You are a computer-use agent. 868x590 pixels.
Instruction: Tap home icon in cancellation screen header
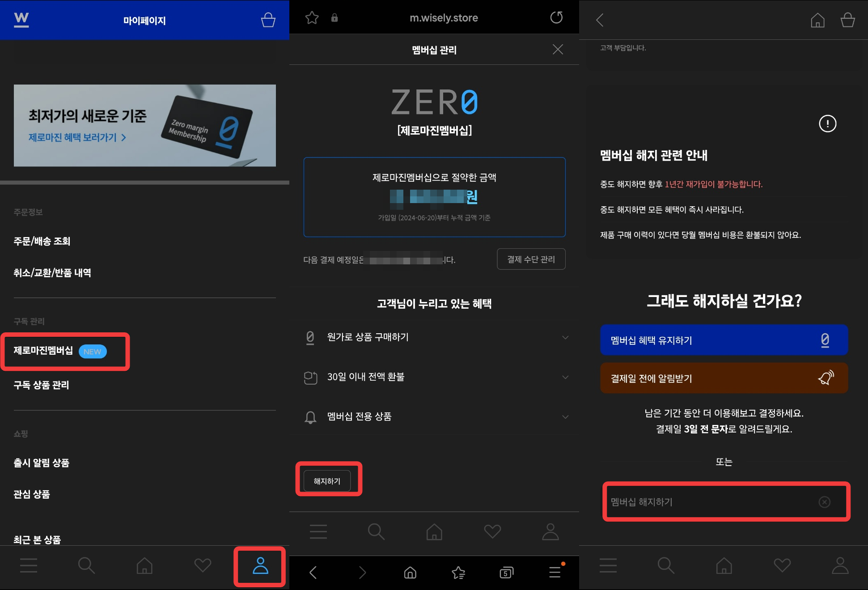point(817,20)
